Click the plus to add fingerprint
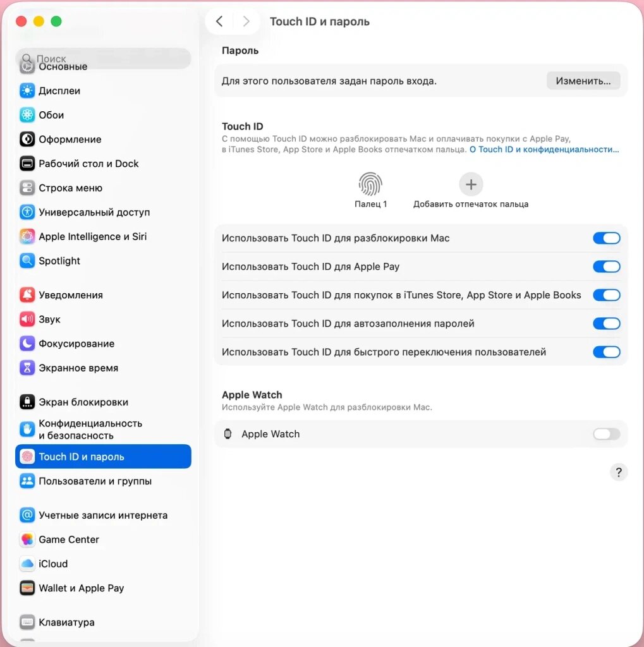Screen dimensions: 644x647 point(471,184)
